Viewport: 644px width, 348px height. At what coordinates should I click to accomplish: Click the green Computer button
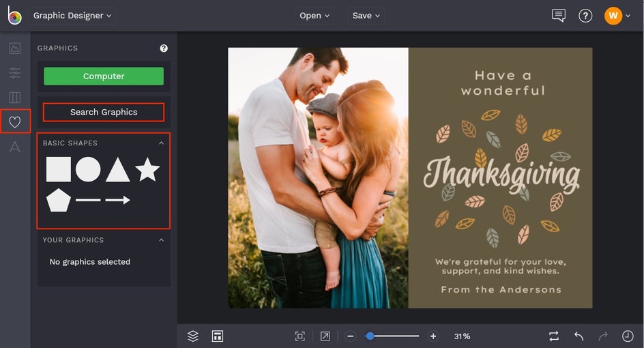104,76
